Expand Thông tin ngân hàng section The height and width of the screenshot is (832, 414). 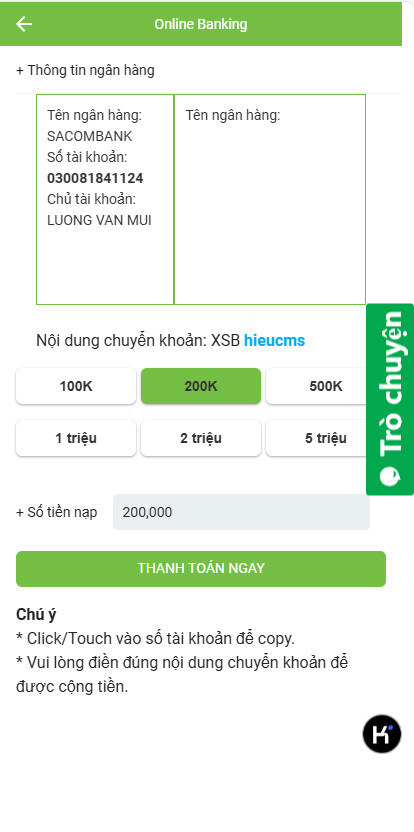pos(85,70)
